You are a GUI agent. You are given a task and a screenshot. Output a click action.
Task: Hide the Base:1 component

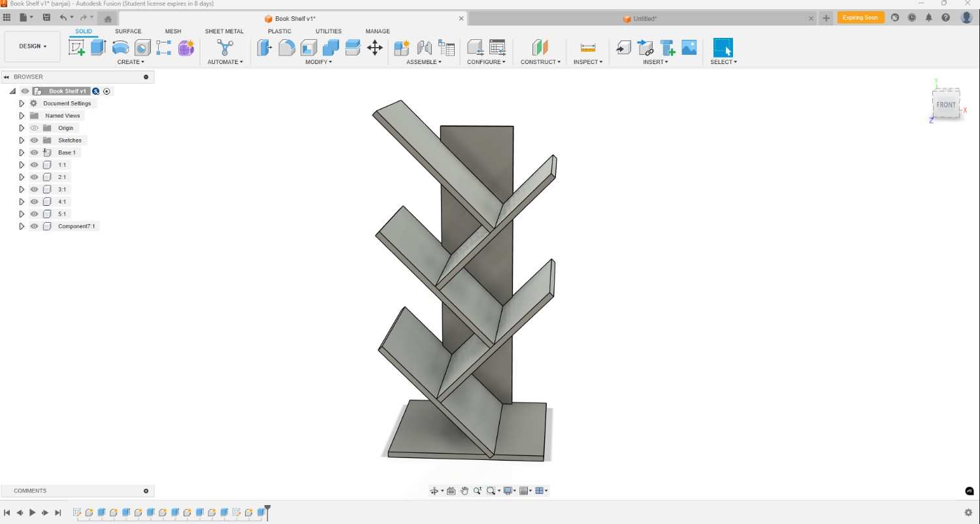(35, 153)
